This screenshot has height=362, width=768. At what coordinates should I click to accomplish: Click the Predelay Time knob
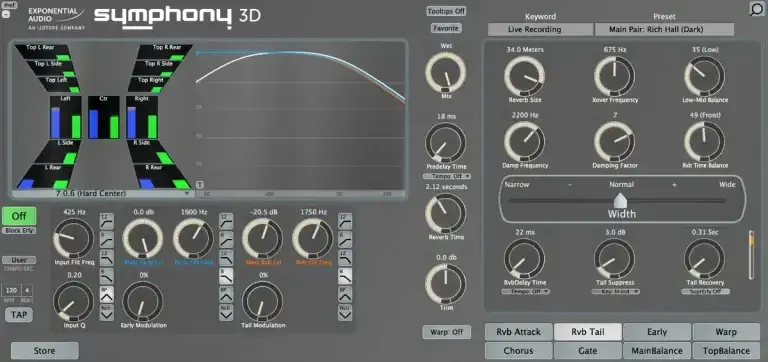446,143
